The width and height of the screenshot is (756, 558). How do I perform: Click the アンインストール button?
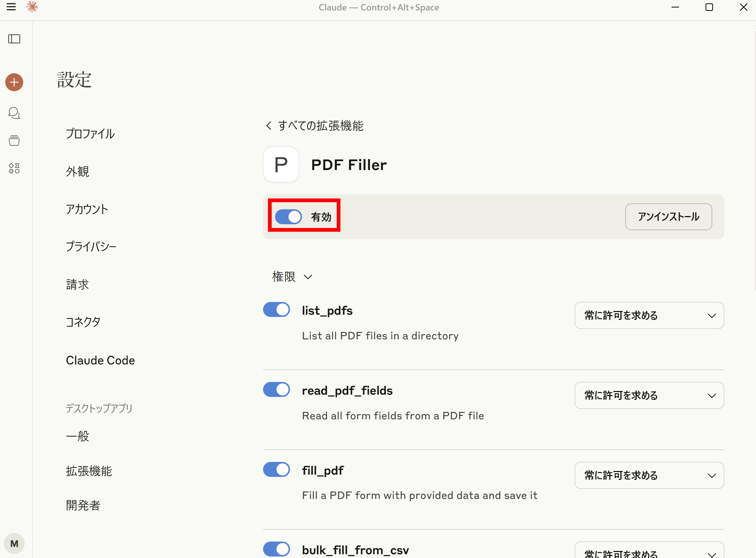(x=669, y=217)
